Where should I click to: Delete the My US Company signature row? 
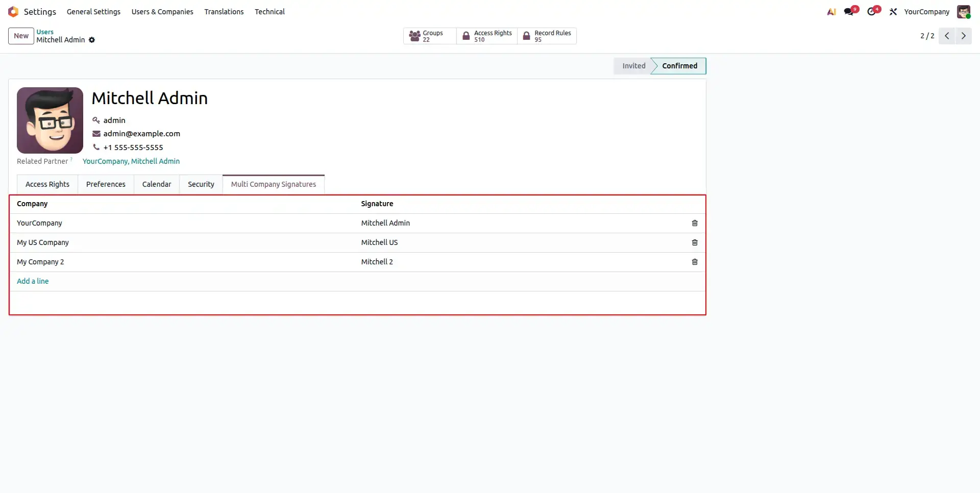coord(695,242)
